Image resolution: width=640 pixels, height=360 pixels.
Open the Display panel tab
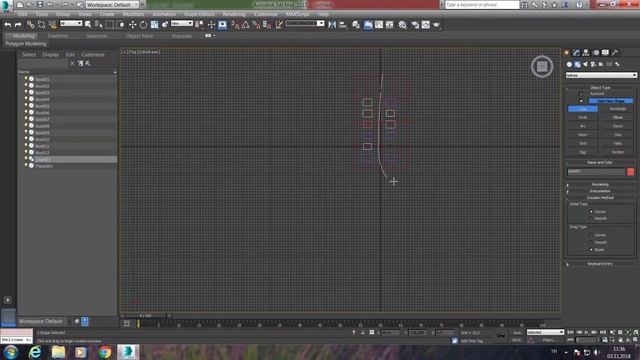pos(605,53)
